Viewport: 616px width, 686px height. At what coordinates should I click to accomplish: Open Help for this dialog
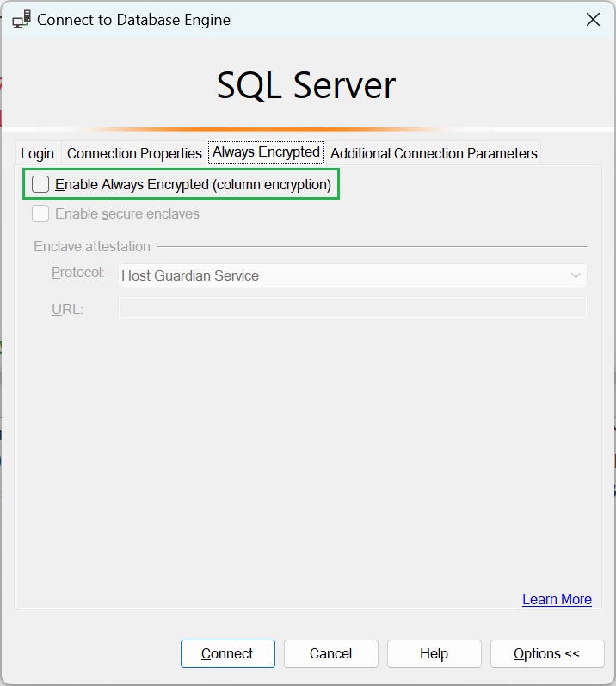434,653
